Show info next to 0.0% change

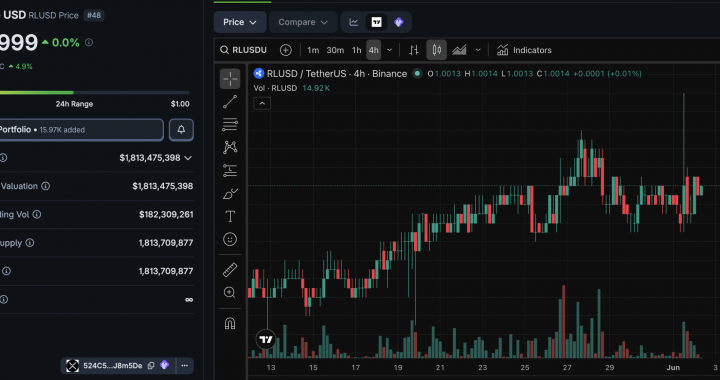pos(89,43)
